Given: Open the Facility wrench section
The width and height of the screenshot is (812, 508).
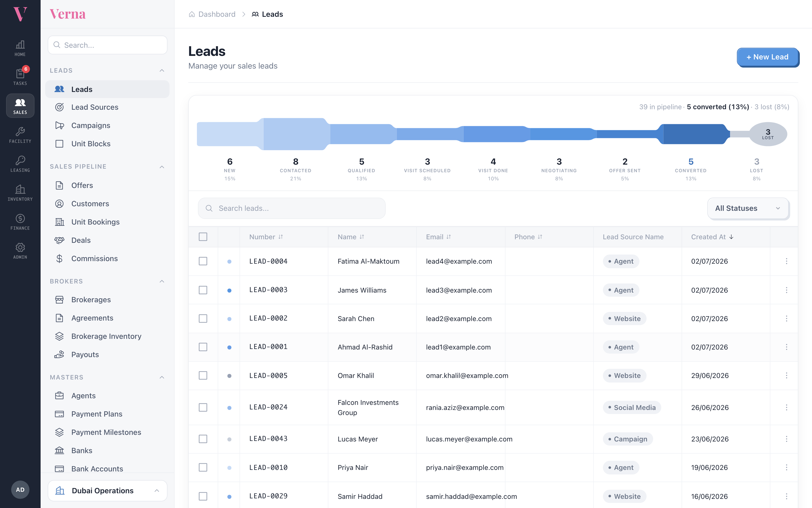Looking at the screenshot, I should coord(20,135).
